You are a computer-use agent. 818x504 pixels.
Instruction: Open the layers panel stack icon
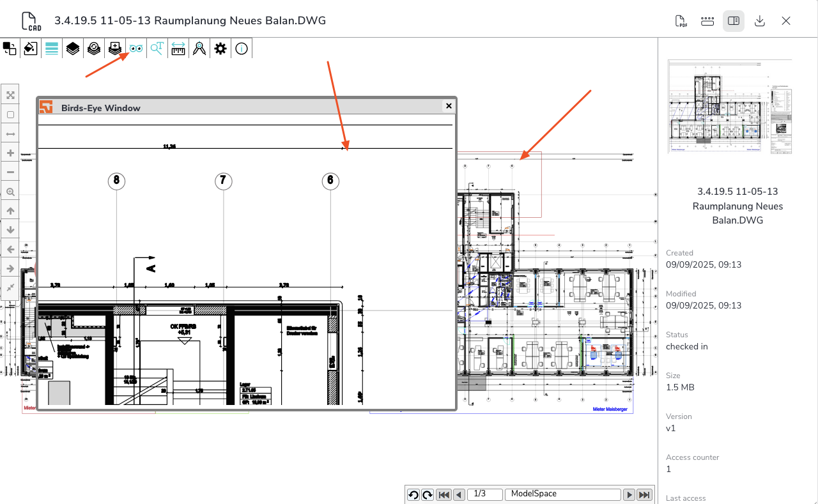[x=73, y=49]
